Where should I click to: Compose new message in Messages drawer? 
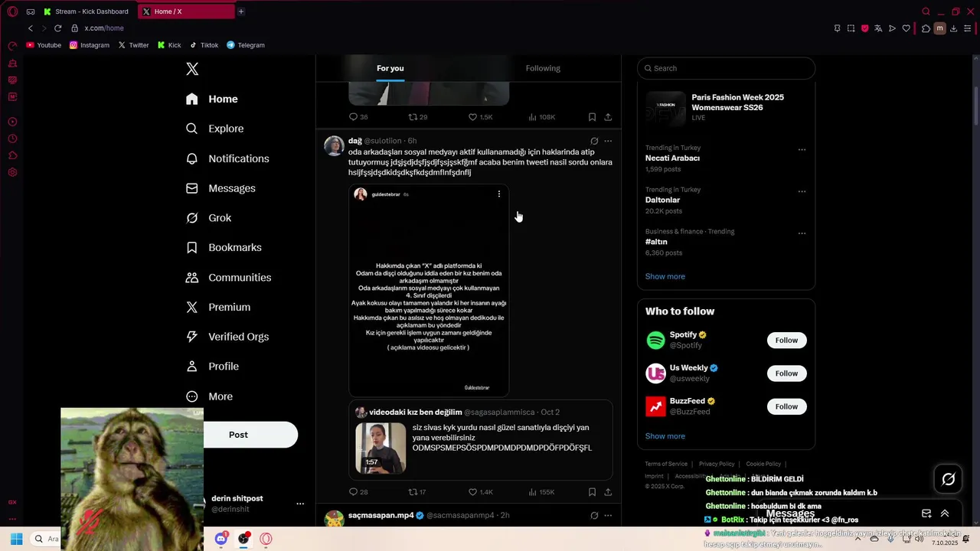click(x=926, y=514)
